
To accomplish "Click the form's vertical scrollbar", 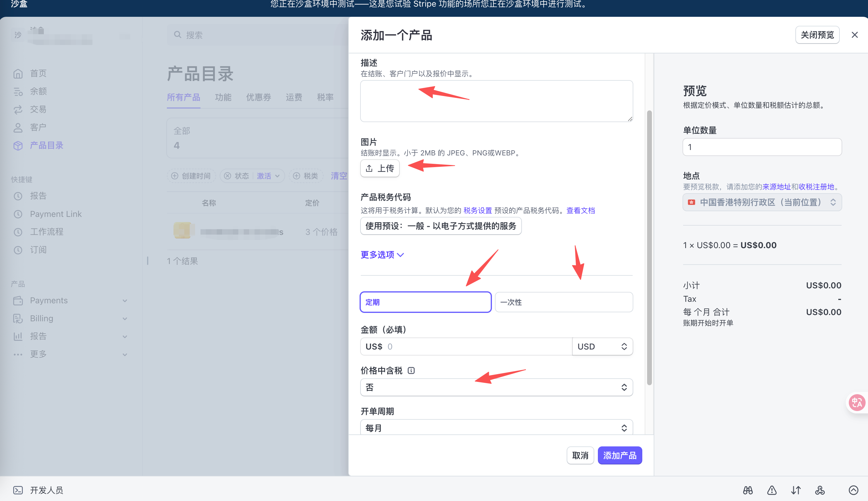I will coord(649,248).
